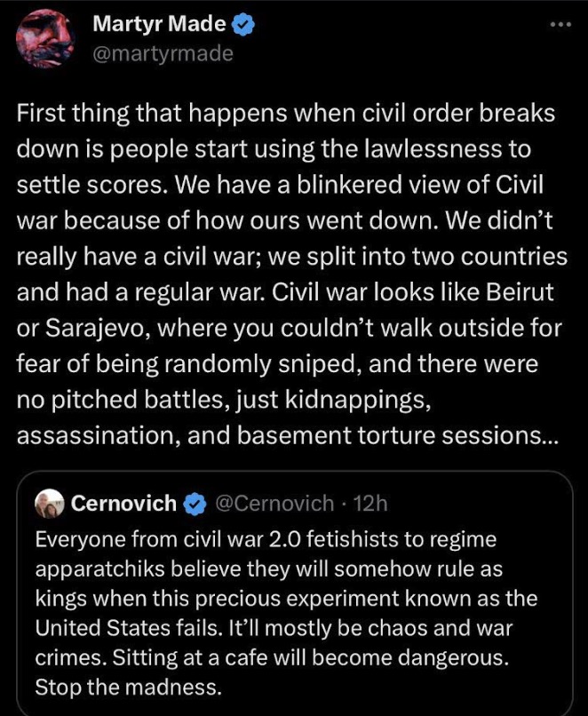The width and height of the screenshot is (588, 716).
Task: Open the @Cernovich handle link
Action: point(274,504)
